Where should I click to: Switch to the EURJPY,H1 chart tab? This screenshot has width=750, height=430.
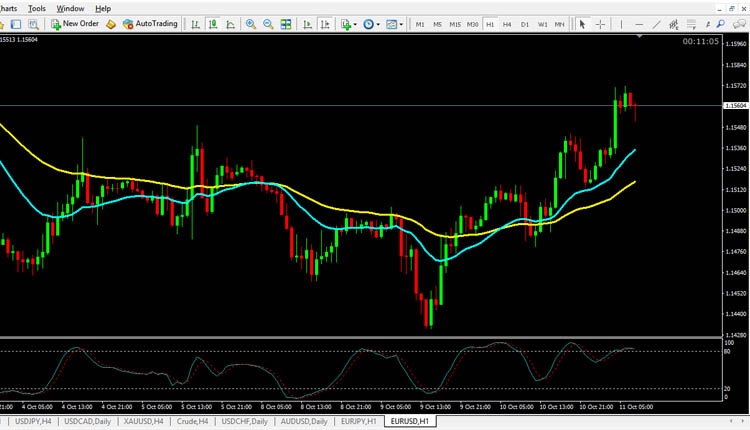click(359, 421)
